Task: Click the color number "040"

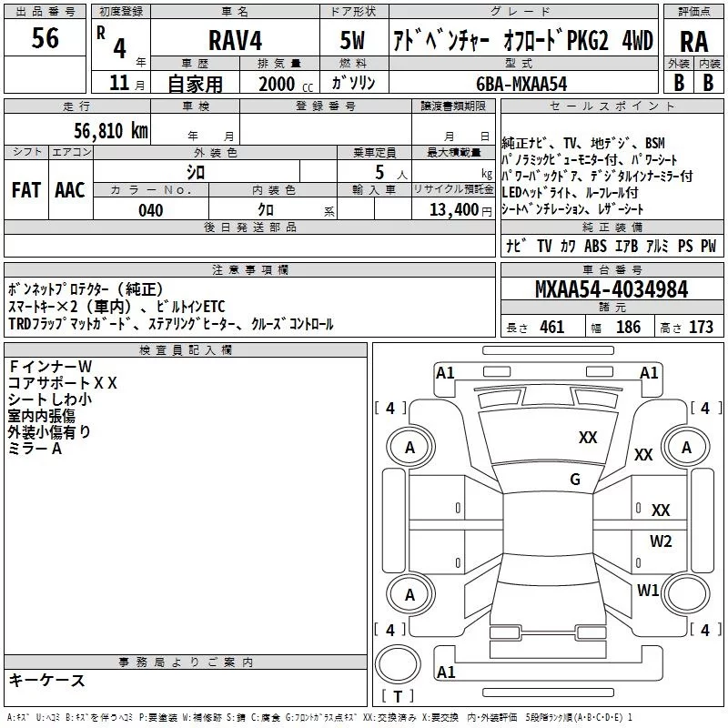Action: tap(150, 210)
